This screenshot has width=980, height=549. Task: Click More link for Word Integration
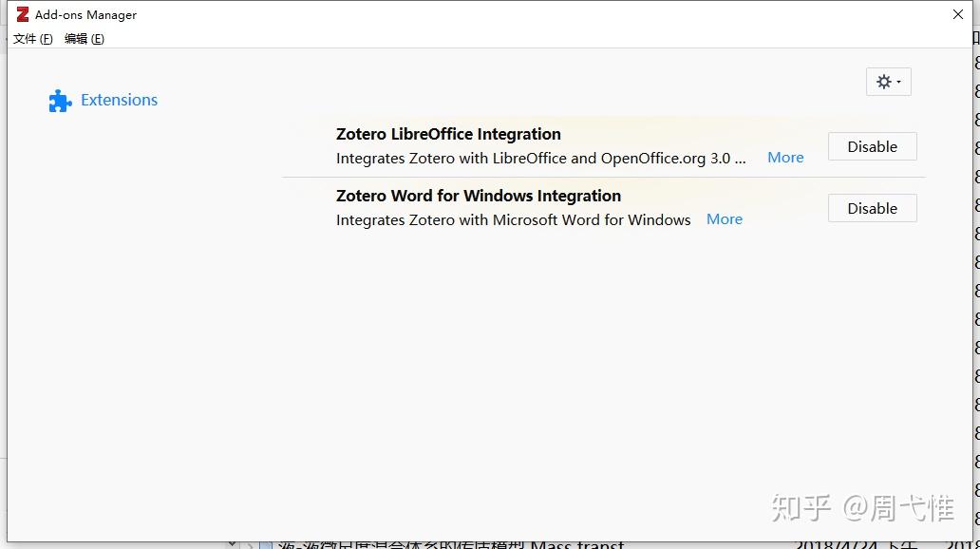(x=724, y=219)
